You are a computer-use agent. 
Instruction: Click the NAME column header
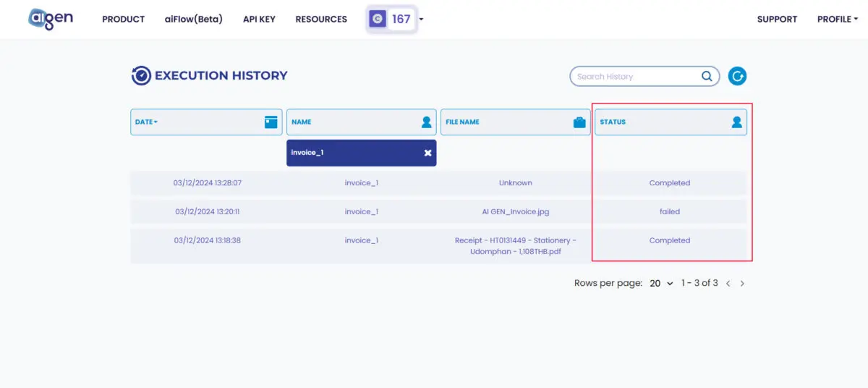362,122
